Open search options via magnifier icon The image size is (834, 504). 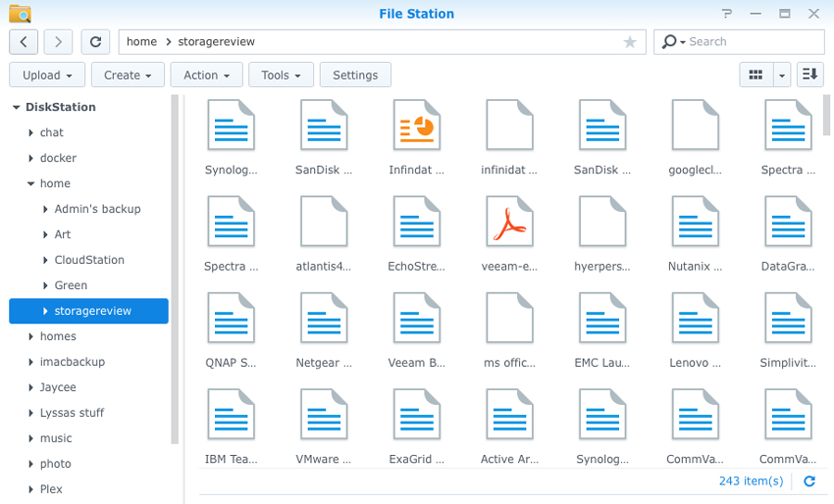pos(672,41)
